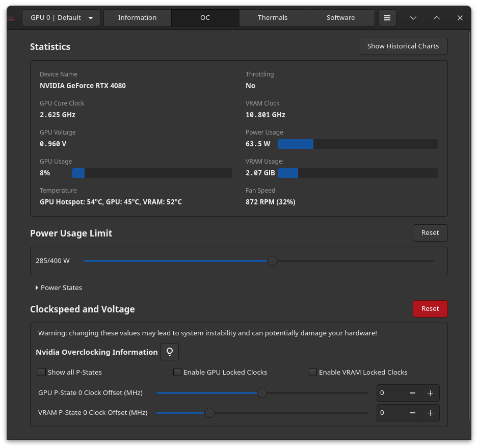
Task: Click the Nvidia Overclocking Information lightbulb
Action: click(170, 352)
